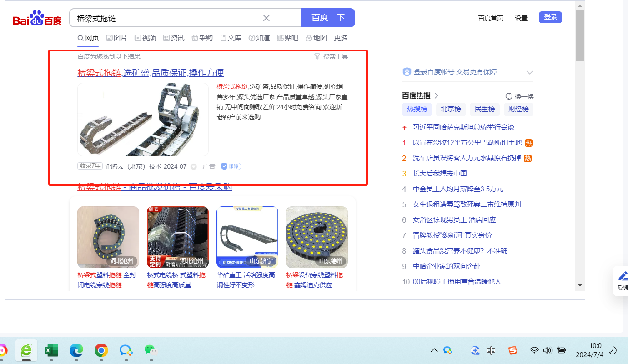628x364 pixels.
Task: Click the battery tray icon
Action: (x=562, y=350)
